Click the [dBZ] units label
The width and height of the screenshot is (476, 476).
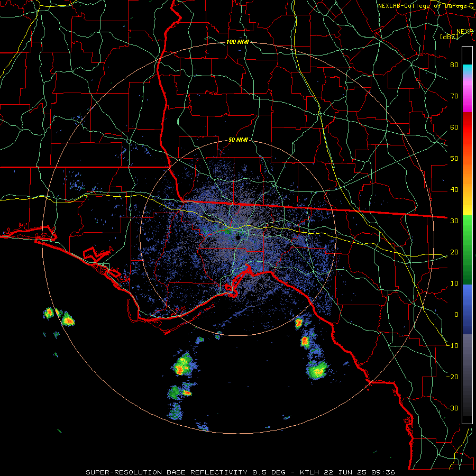[449, 36]
